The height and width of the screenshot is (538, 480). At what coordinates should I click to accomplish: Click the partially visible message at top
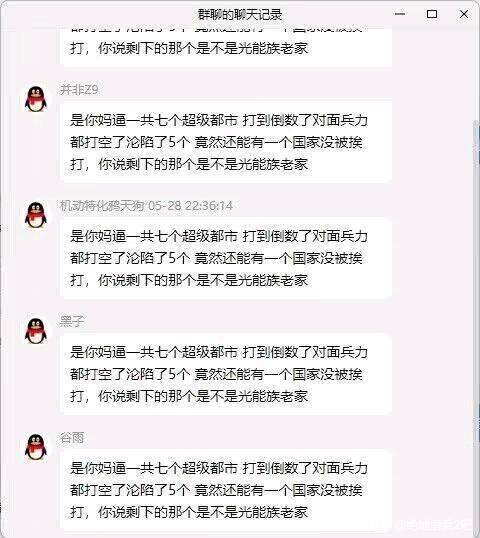click(x=226, y=47)
